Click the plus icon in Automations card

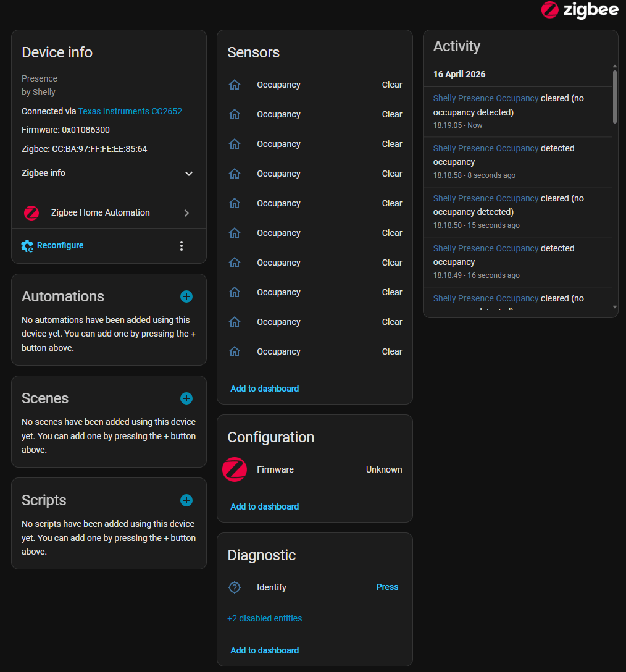click(x=186, y=296)
